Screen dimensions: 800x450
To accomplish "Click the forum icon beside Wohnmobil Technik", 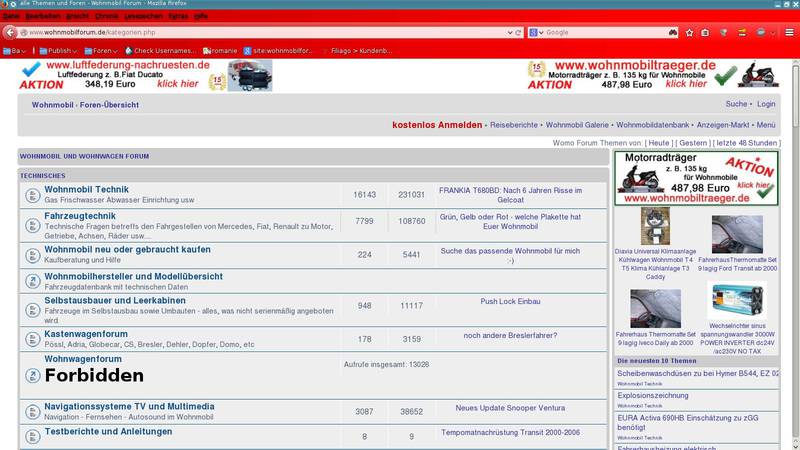I will click(33, 195).
